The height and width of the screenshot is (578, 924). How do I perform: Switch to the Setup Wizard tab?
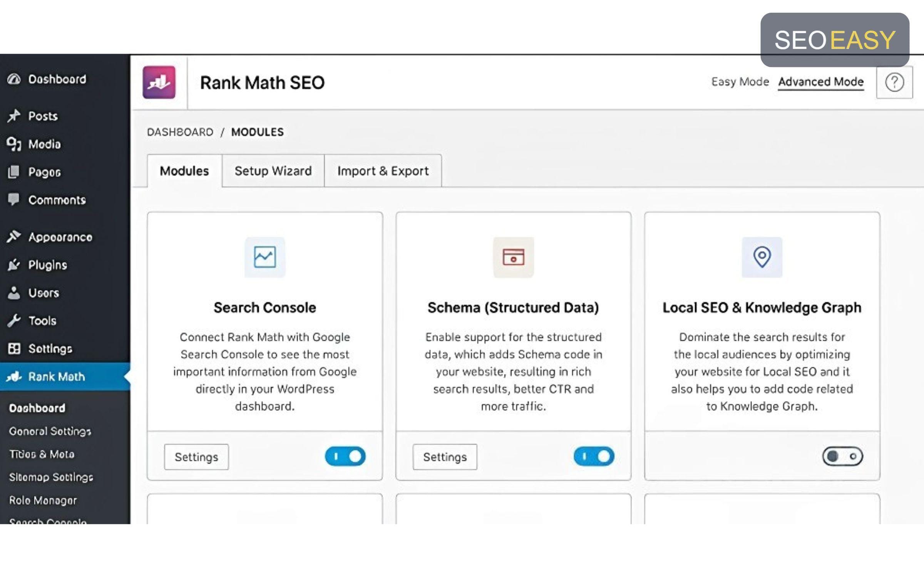pos(273,171)
